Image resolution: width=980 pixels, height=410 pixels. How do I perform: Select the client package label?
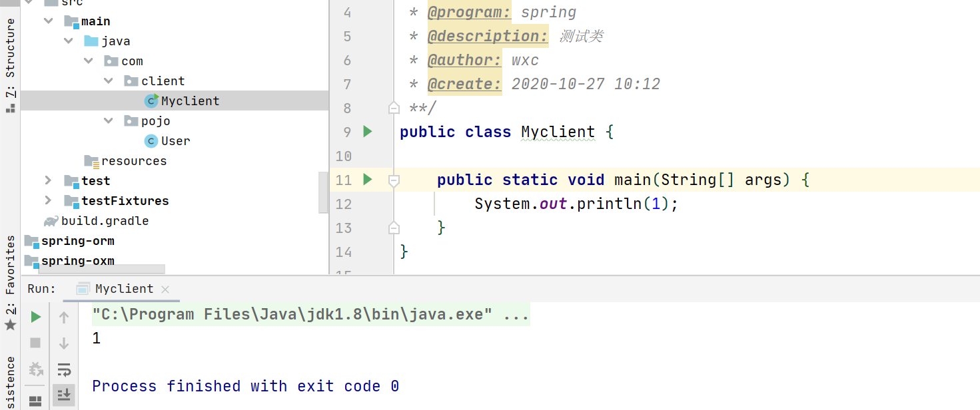click(x=163, y=81)
